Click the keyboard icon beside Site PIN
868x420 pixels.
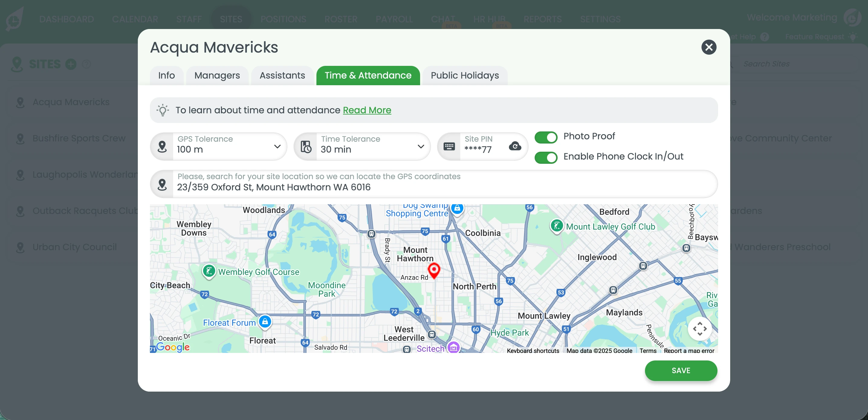point(449,147)
